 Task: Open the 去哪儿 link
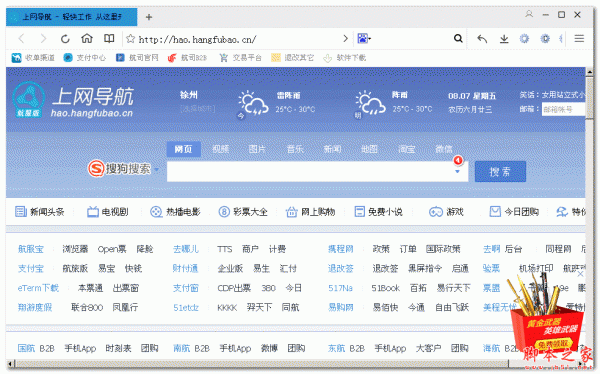tap(186, 249)
